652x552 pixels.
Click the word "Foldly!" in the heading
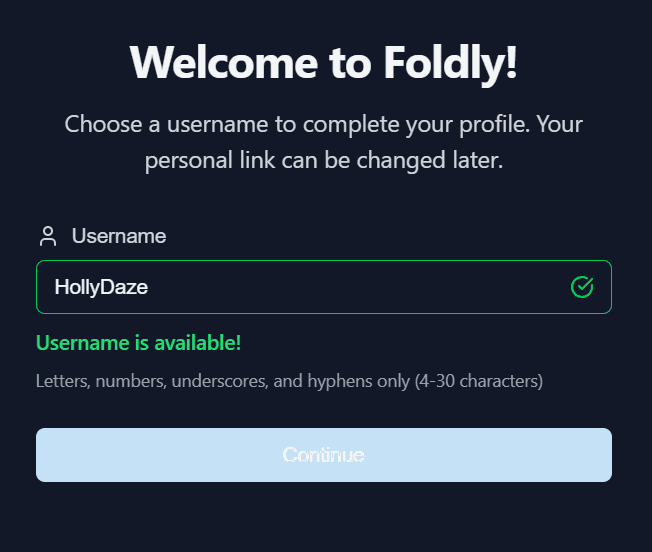(x=451, y=63)
